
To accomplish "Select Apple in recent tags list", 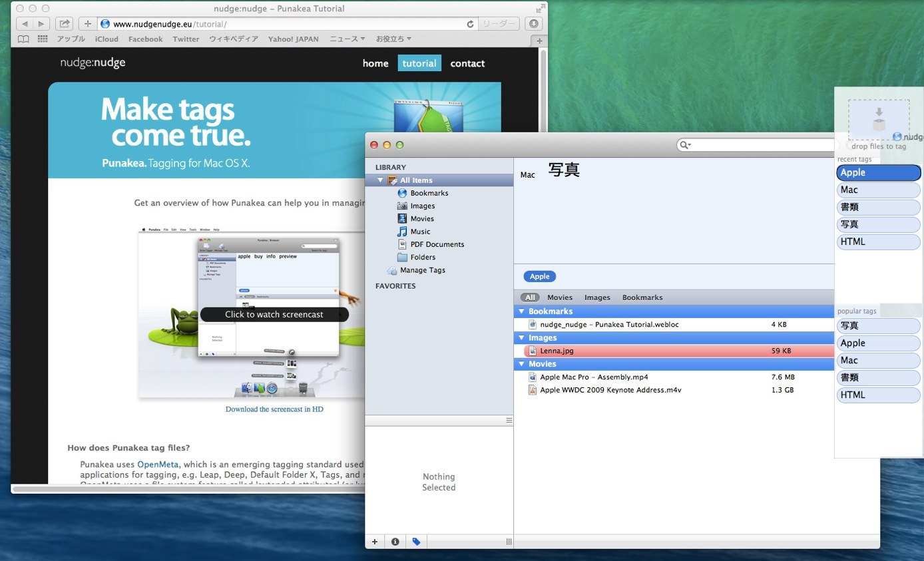I will click(x=879, y=172).
